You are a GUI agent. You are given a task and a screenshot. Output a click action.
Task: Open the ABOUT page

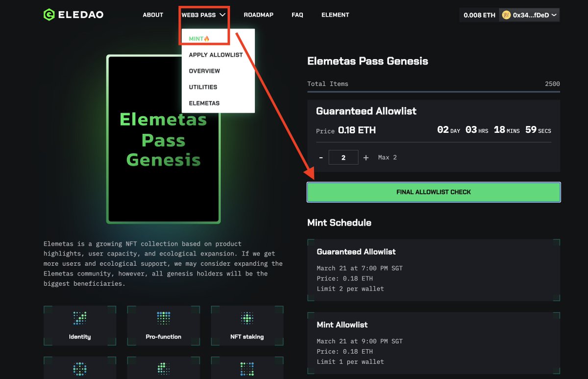(x=152, y=15)
